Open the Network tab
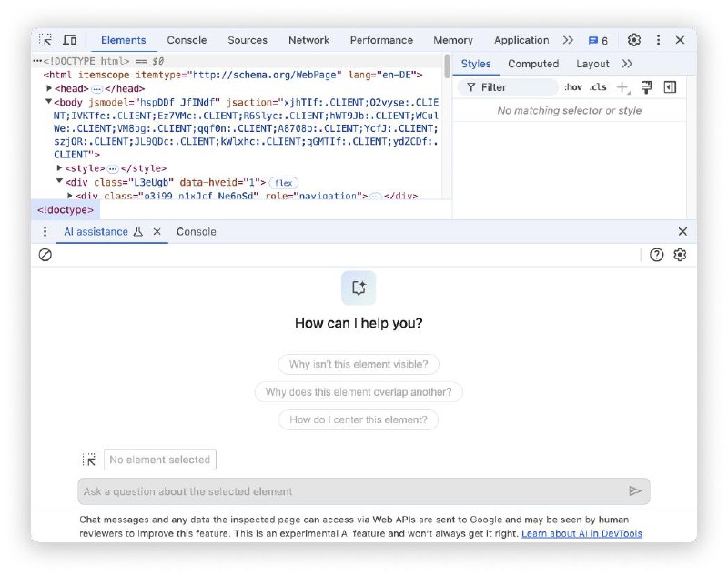Image resolution: width=728 pixels, height=576 pixels. coord(308,40)
